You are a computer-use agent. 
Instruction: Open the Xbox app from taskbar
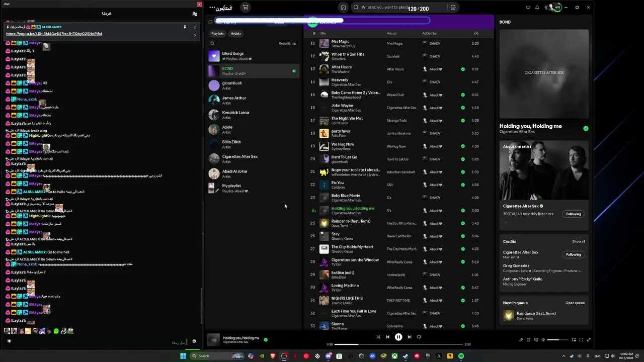click(394, 356)
